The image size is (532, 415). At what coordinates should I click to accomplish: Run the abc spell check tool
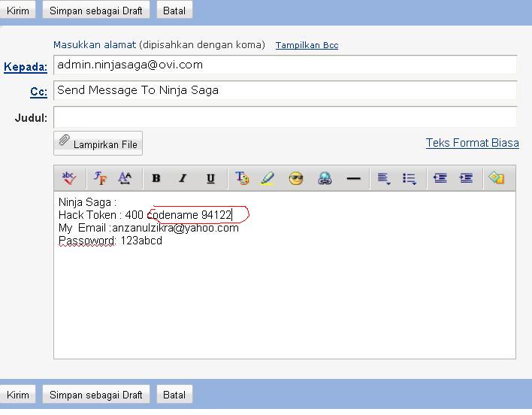click(x=69, y=178)
